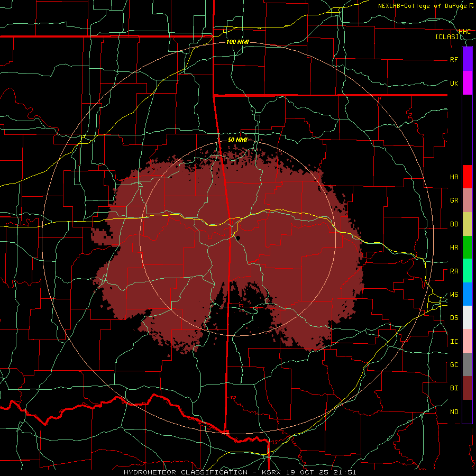This screenshot has width=476, height=476.
Task: Click the UK magenta legend swatch
Action: pyautogui.click(x=467, y=83)
